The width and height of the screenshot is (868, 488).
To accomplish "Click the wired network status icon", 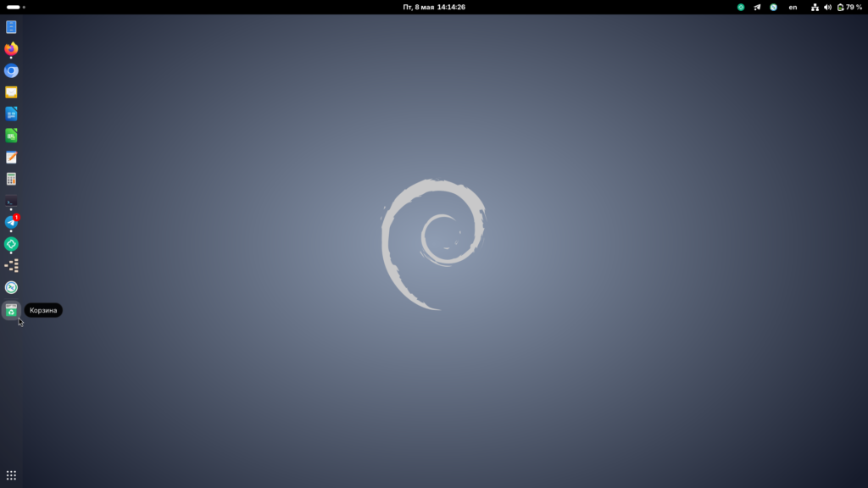I will pyautogui.click(x=815, y=7).
